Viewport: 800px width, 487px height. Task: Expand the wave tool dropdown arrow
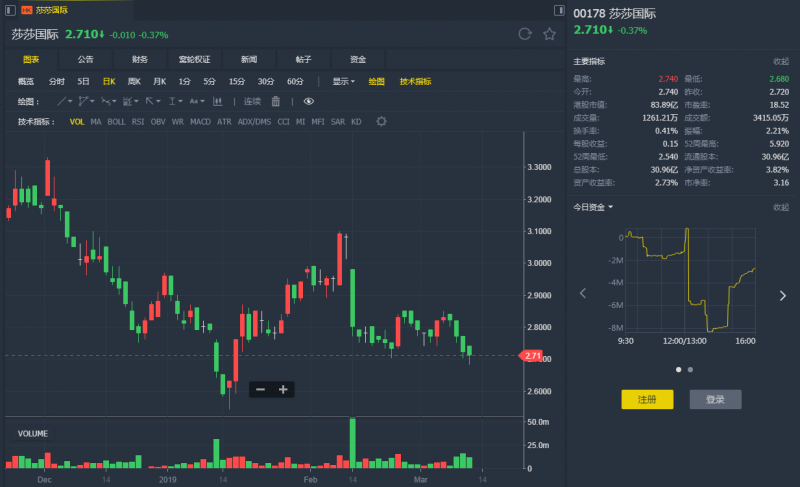coord(114,101)
